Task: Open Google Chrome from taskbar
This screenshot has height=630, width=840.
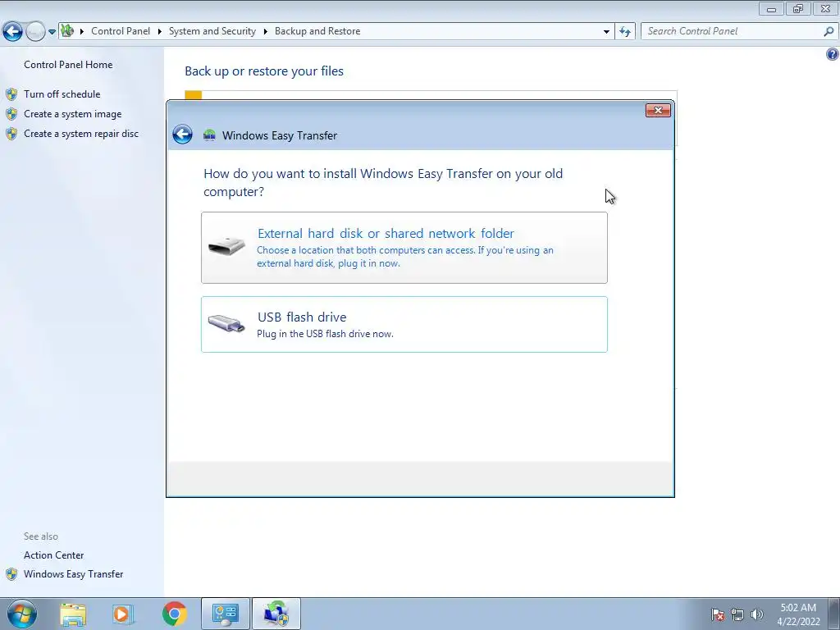Action: tap(174, 614)
